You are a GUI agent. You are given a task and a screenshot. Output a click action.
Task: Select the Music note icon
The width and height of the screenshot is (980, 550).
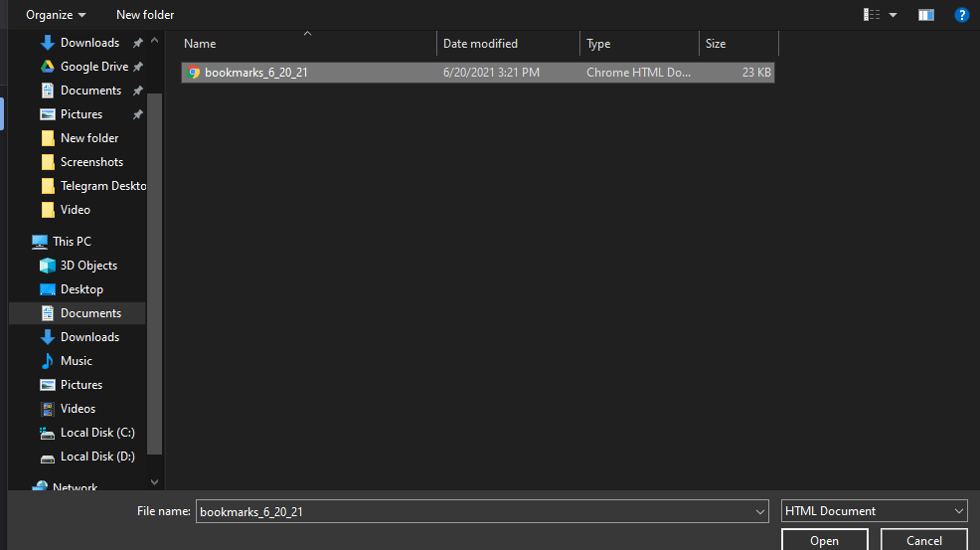[48, 361]
